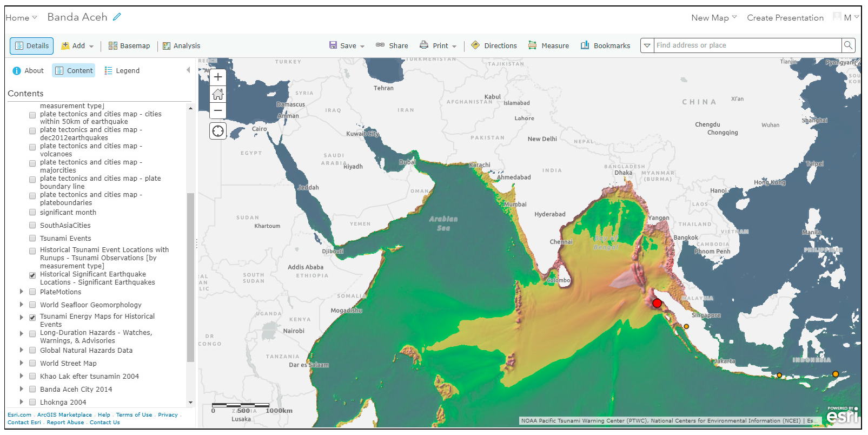Expand the World Seafloor Geomorphology layer
Screen dimensions: 868x435
[22, 305]
